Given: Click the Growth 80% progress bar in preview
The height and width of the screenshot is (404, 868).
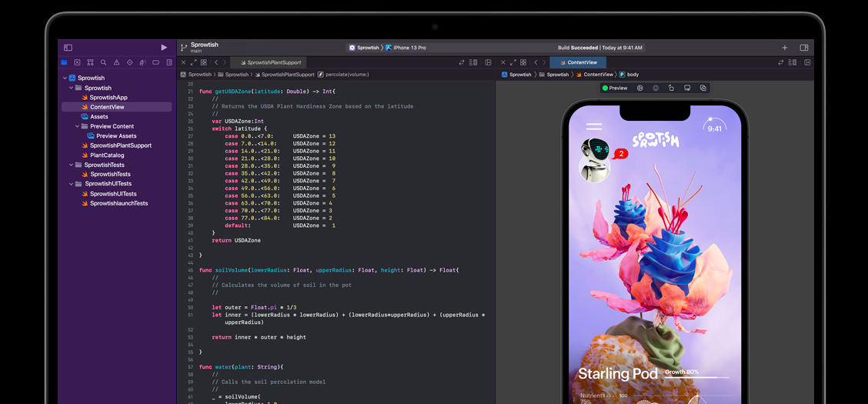Looking at the screenshot, I should pos(696,376).
